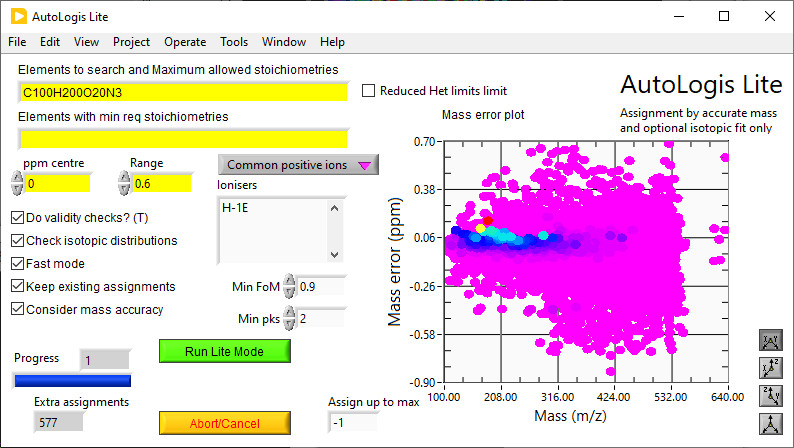Click the Mass (m/z) axis title
The image size is (794, 448).
click(570, 416)
